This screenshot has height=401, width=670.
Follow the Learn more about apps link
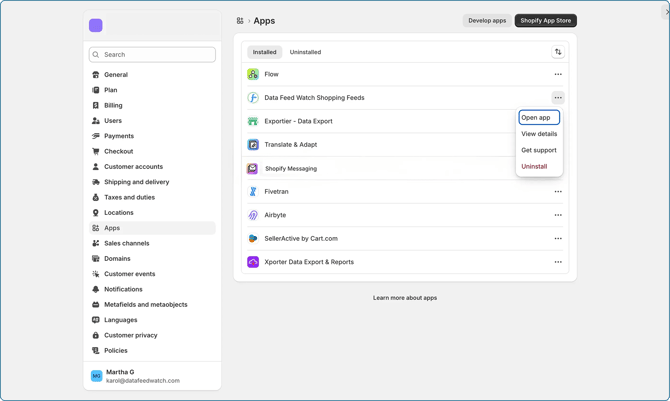pos(405,298)
